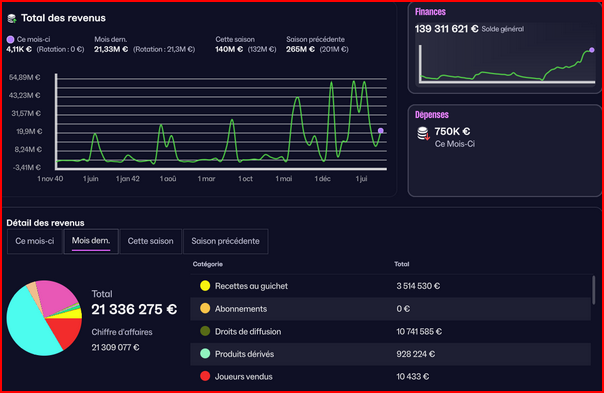The height and width of the screenshot is (393, 604).
Task: Click the 21 336 275 € total figure
Action: [134, 309]
